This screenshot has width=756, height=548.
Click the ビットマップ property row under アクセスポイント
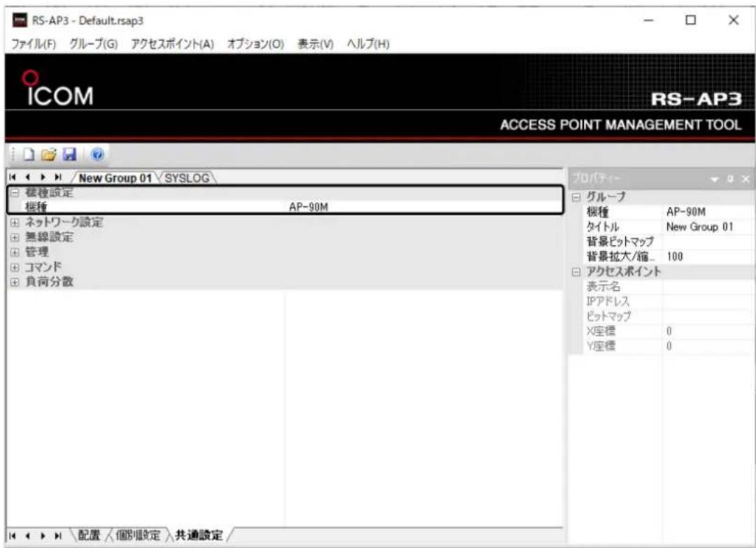tap(669, 316)
